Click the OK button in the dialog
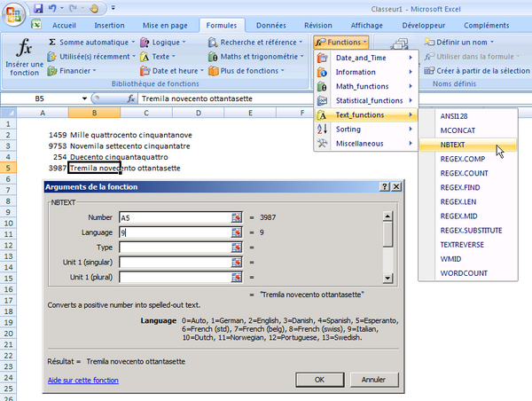Viewport: 532px width, 401px height. (319, 380)
